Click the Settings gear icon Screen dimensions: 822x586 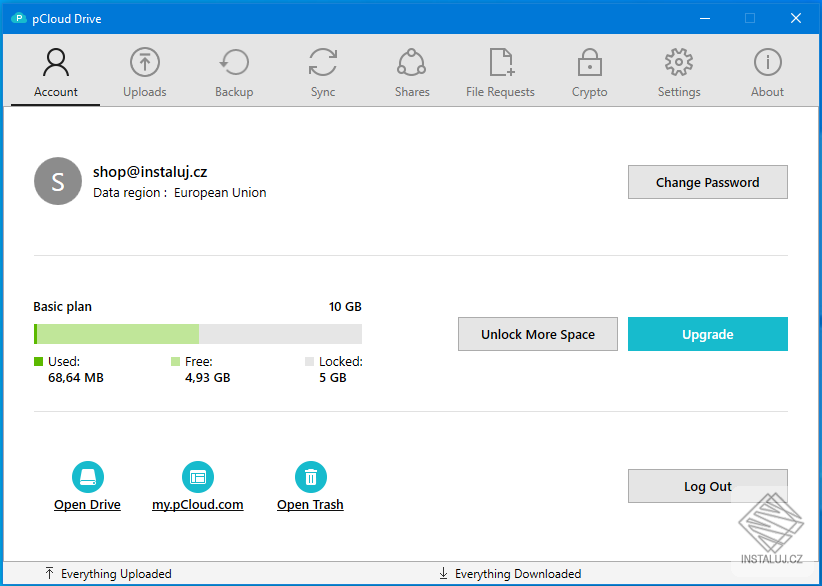679,62
